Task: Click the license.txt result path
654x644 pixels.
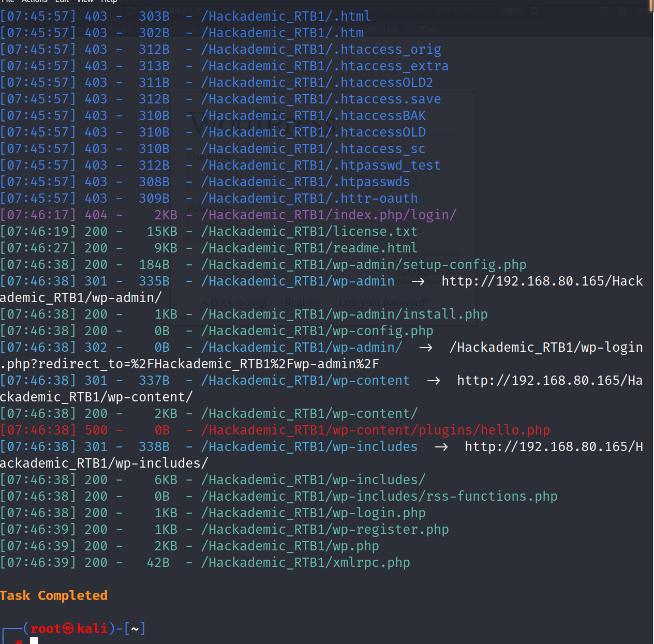Action: (x=309, y=231)
